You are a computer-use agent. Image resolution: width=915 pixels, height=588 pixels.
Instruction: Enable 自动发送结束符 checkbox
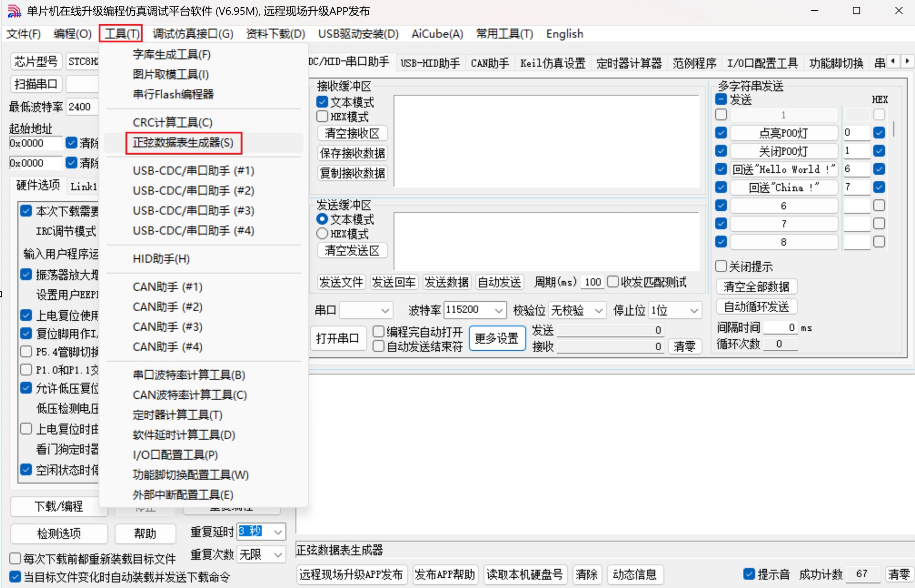(x=378, y=346)
